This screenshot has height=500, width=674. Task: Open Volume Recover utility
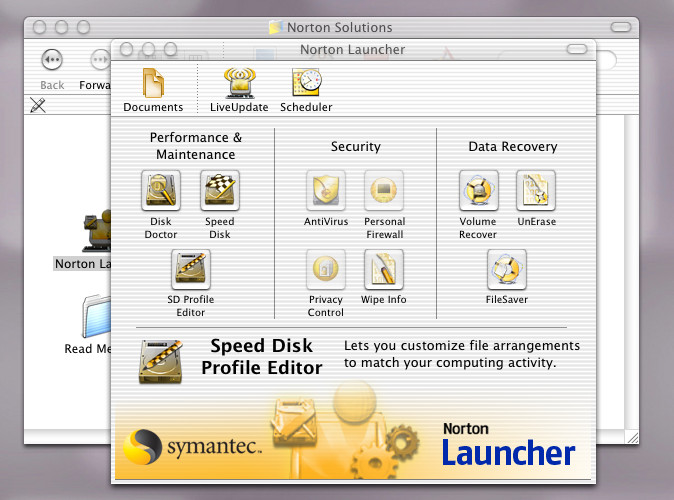point(478,190)
